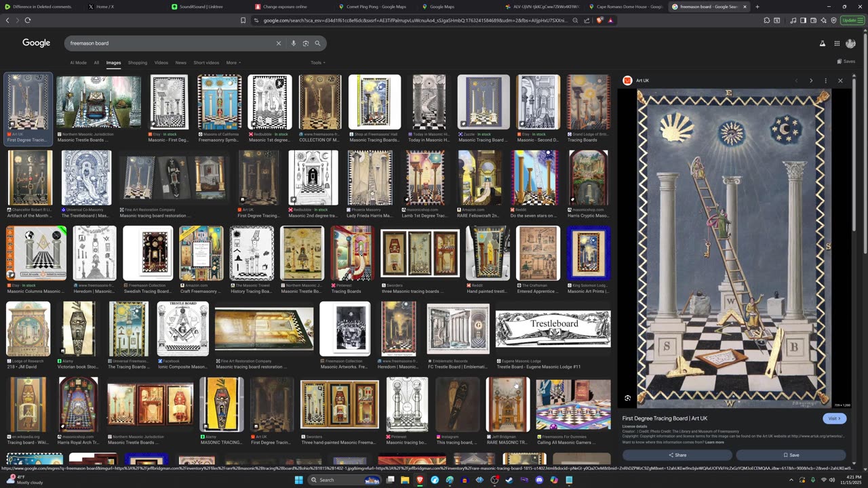Open Freemasons For Dummies image result

(573, 405)
